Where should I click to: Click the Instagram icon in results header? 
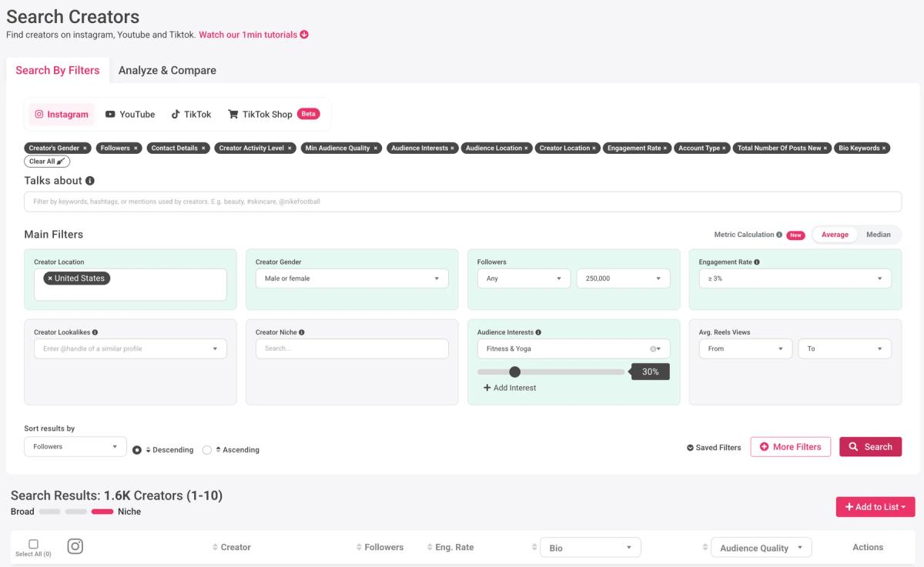coord(75,546)
